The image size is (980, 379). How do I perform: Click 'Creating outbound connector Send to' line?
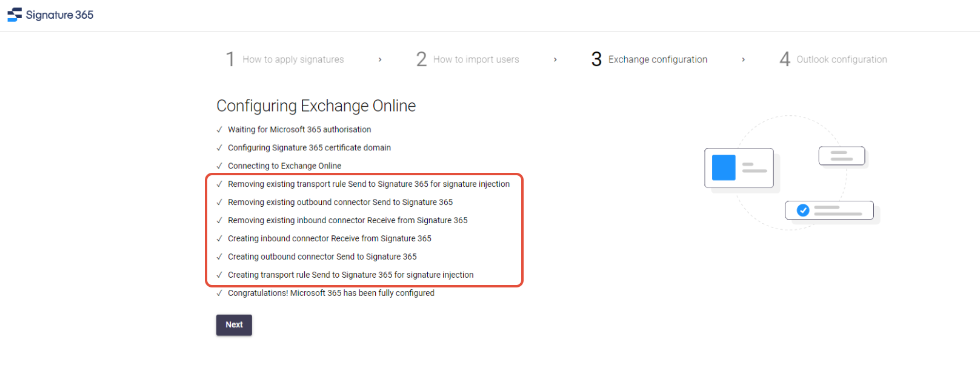(322, 257)
